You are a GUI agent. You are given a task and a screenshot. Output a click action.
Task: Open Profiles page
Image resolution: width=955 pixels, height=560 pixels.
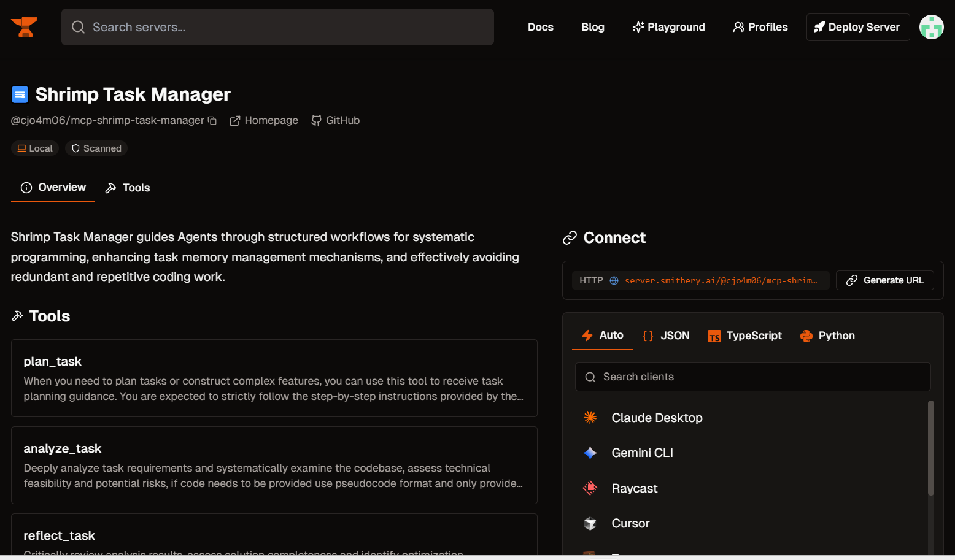point(760,27)
